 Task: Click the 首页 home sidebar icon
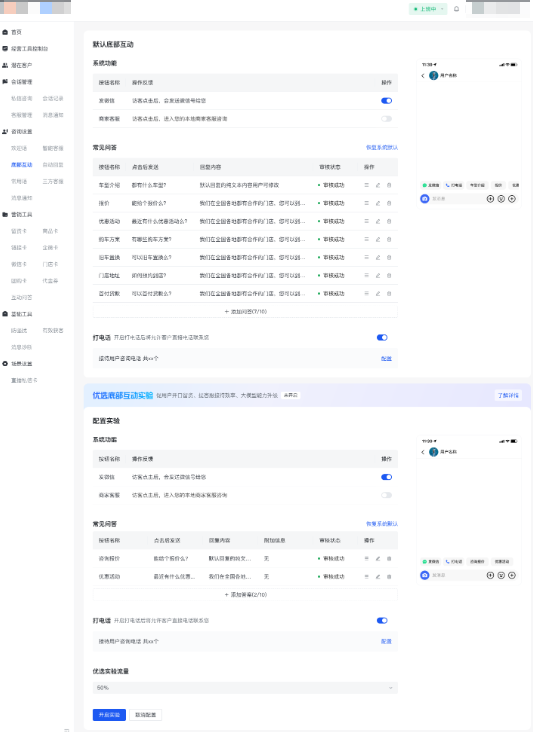click(5, 32)
